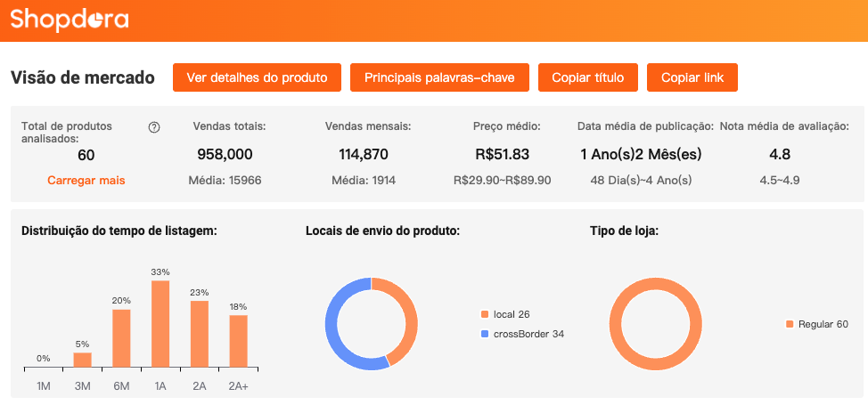
Task: Click the orange local legend swatch
Action: 485,314
